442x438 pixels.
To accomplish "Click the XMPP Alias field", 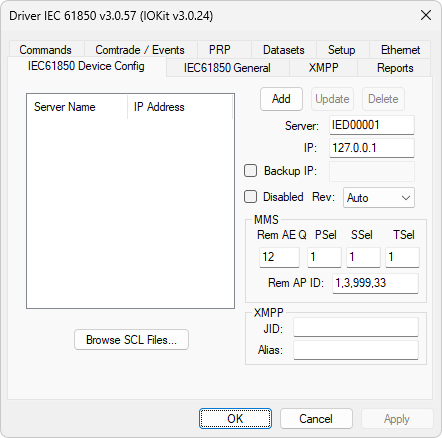I will click(x=356, y=350).
